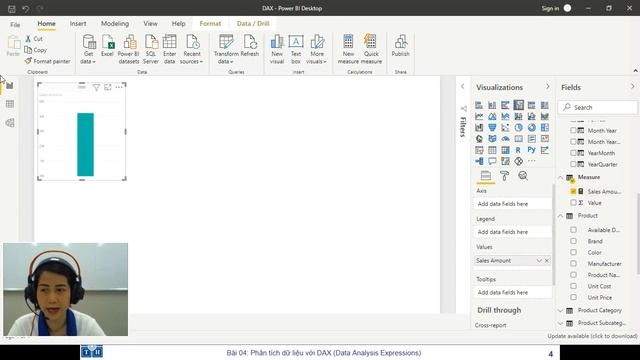Choose the Pie chart visualization
This screenshot has height=360, width=640.
coord(518,128)
